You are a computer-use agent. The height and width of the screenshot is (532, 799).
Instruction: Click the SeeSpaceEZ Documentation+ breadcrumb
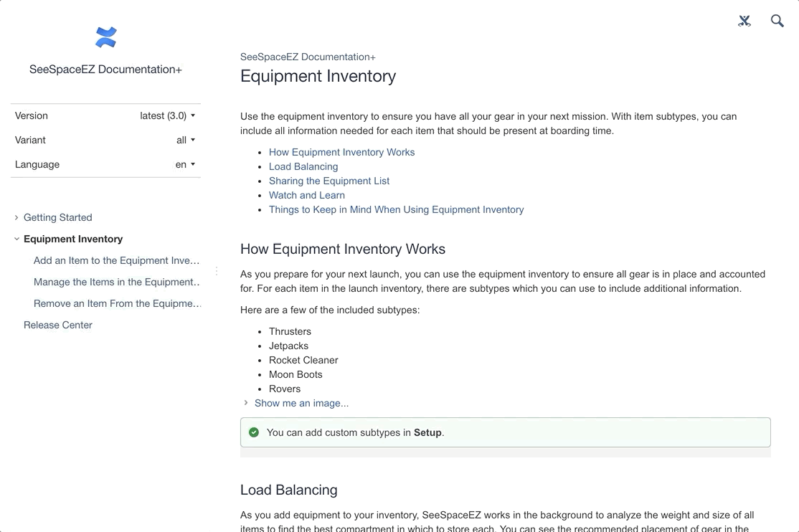[308, 57]
